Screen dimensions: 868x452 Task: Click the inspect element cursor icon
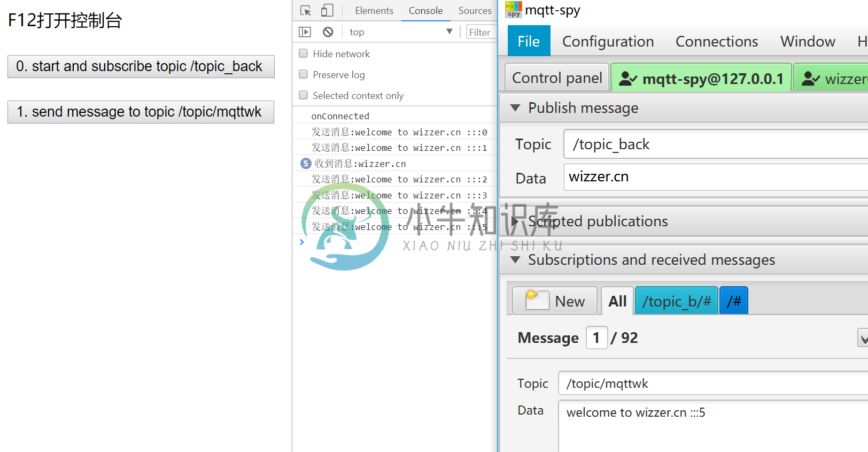click(x=306, y=11)
